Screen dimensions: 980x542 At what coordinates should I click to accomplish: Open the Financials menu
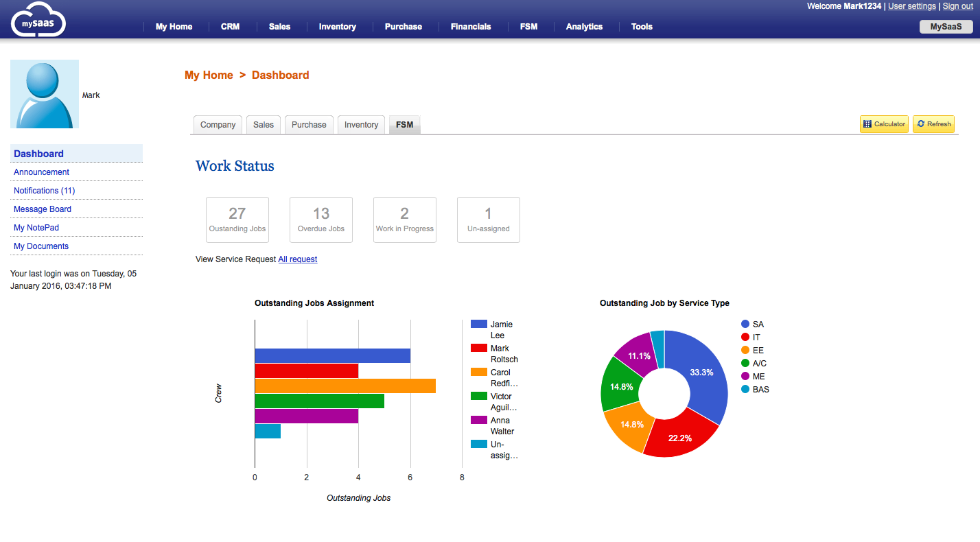[471, 27]
